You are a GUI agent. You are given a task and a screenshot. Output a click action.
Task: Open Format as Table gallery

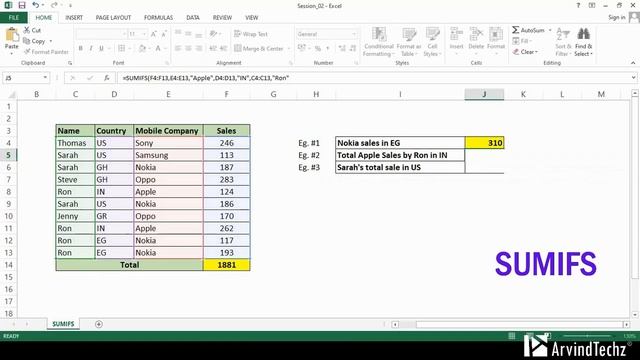409,42
